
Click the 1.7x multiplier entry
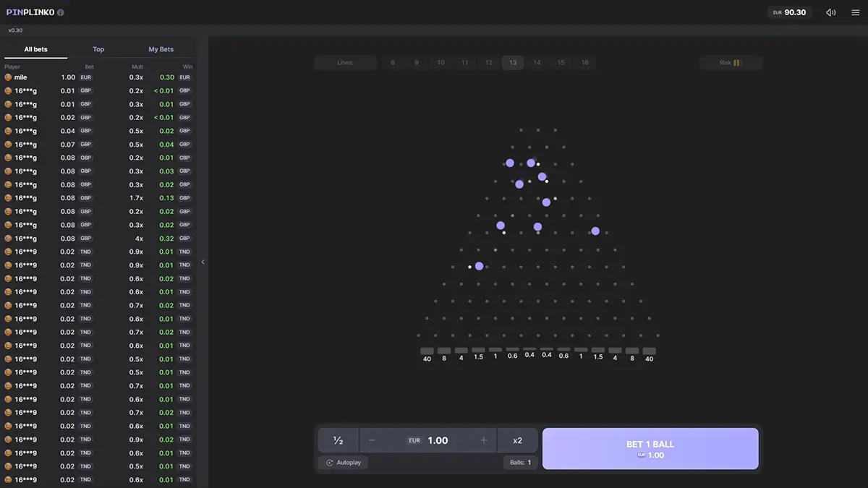136,198
